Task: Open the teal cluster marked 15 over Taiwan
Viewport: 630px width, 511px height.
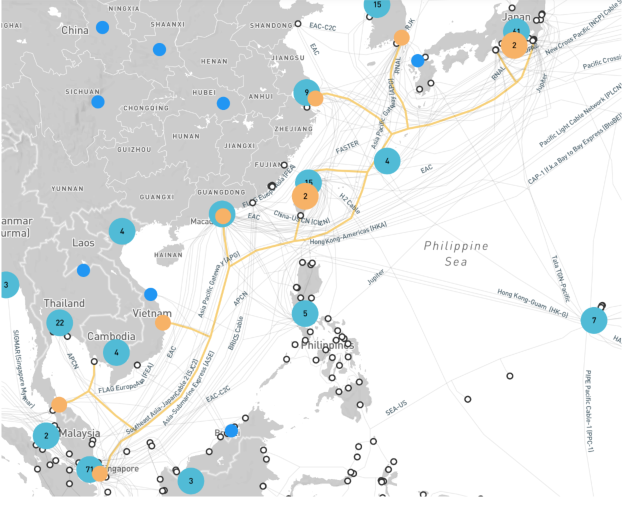Action: click(308, 182)
